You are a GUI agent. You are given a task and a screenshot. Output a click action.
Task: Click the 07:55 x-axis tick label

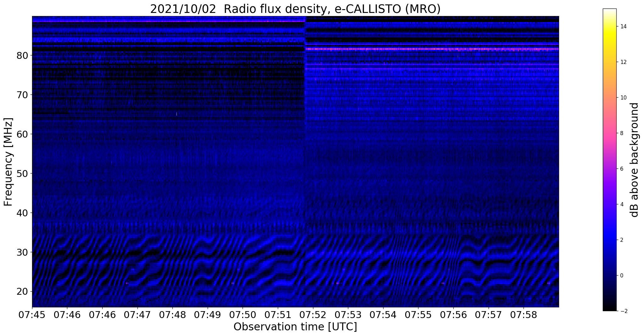click(x=418, y=315)
